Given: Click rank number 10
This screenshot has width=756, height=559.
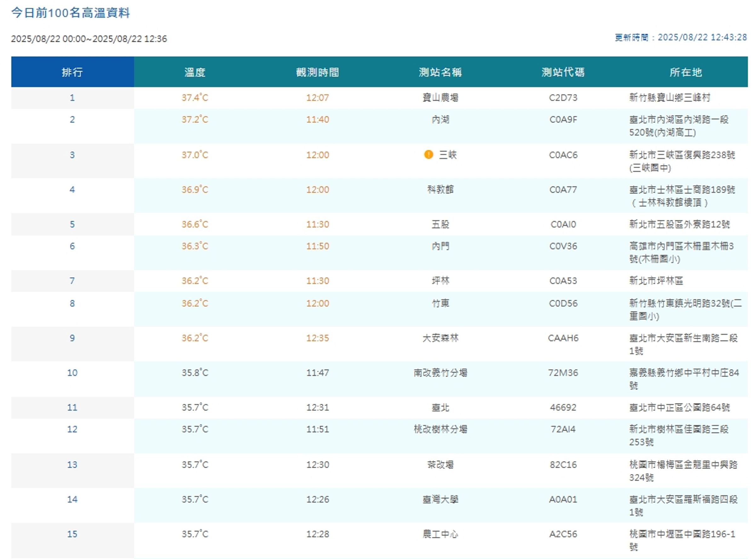Looking at the screenshot, I should pyautogui.click(x=72, y=373).
